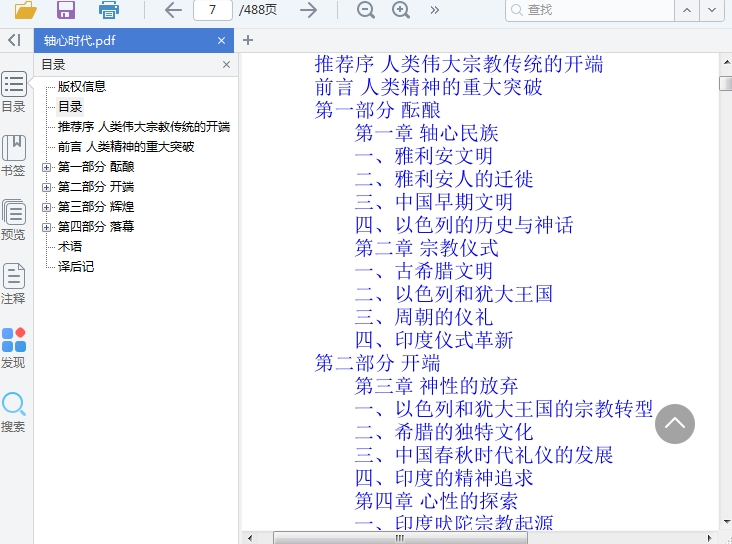Open link 二、雅利安人的迁徙
732x544 pixels.
click(x=444, y=179)
